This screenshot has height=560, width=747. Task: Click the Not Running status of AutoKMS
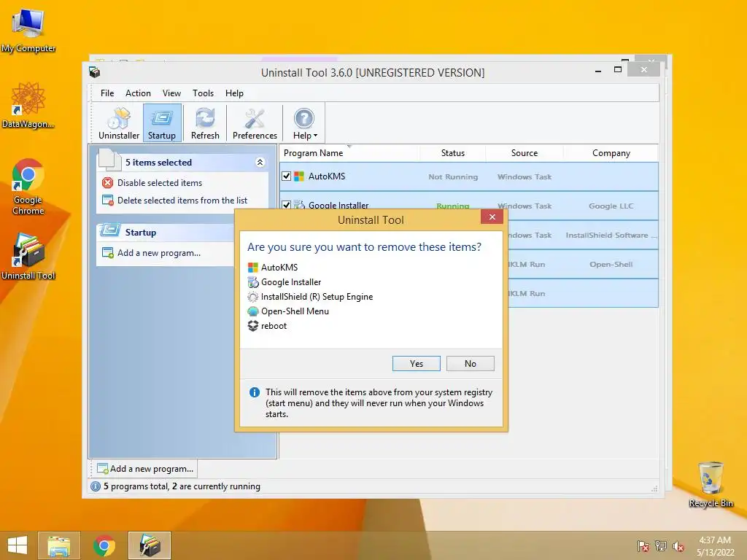pos(452,176)
